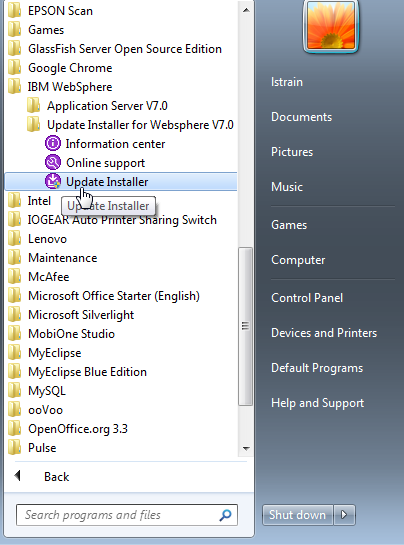Select the Microsoft Silverlight label
Viewport: 404px width, 545px height.
(x=81, y=315)
